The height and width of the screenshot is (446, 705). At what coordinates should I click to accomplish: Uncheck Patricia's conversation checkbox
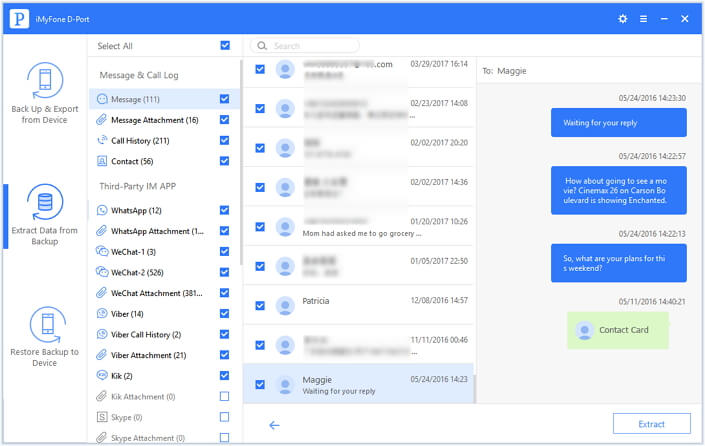[260, 306]
